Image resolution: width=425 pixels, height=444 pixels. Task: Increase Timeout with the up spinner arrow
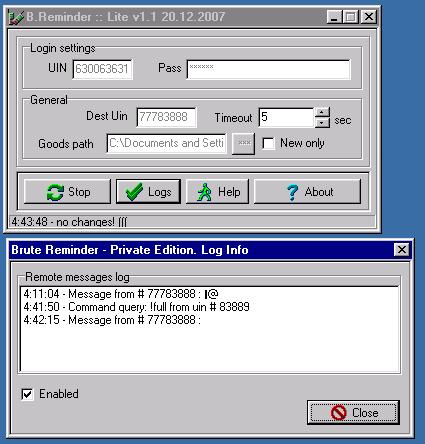[322, 112]
